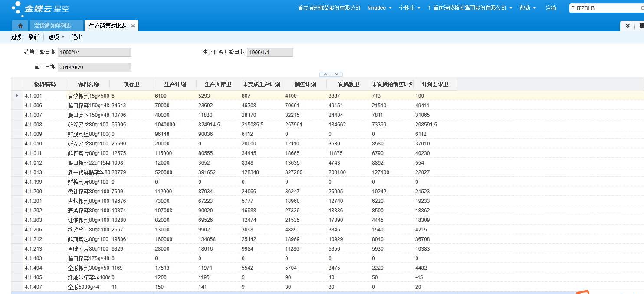The height and width of the screenshot is (294, 644).
Task: Click value 391652 in row 4.1.013
Action: 207,172
